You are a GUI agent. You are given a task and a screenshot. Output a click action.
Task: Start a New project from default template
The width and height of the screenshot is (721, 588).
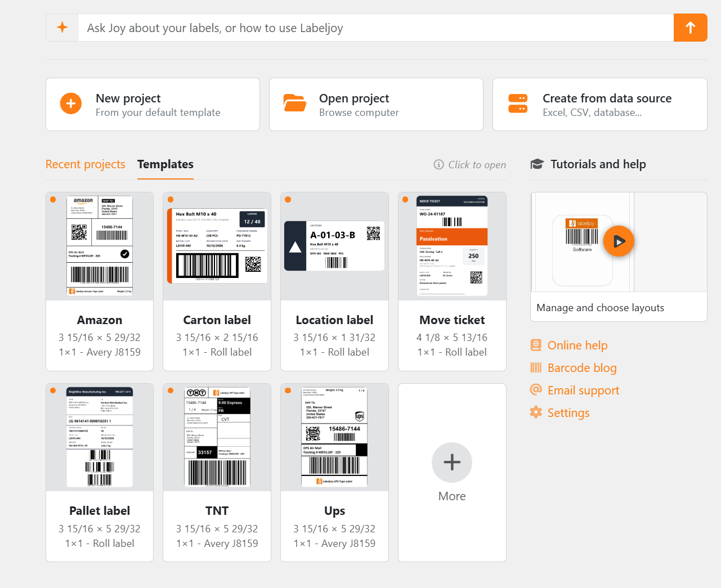153,105
